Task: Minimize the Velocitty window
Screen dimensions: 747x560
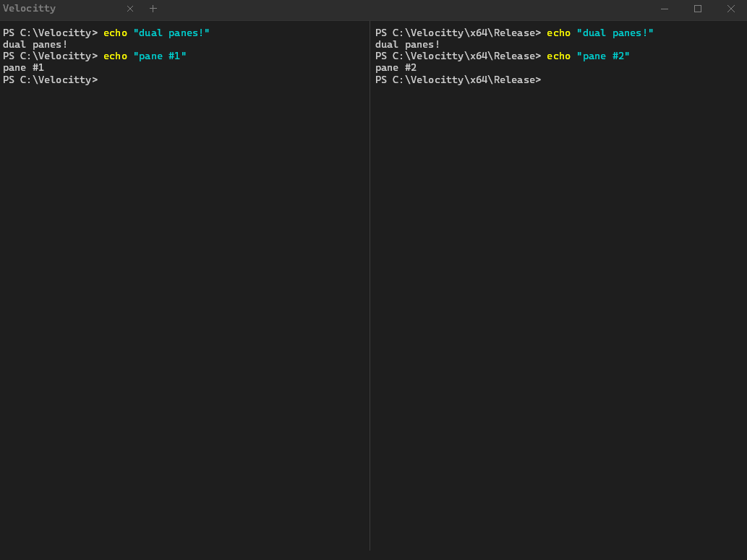Action: click(x=665, y=9)
